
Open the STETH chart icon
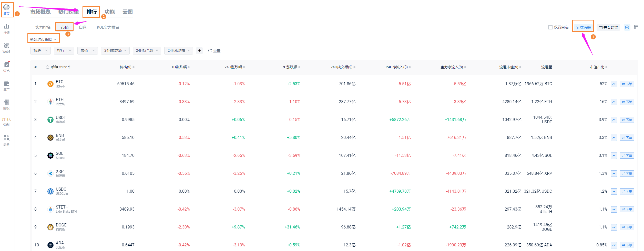614,209
